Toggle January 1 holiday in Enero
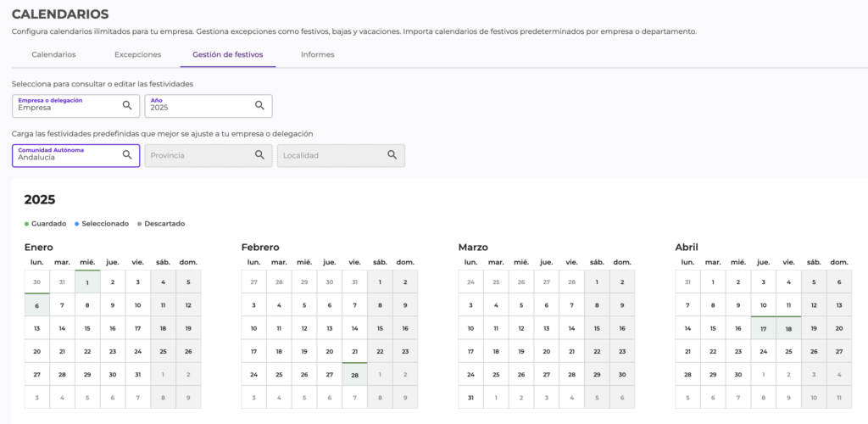 pos(87,282)
